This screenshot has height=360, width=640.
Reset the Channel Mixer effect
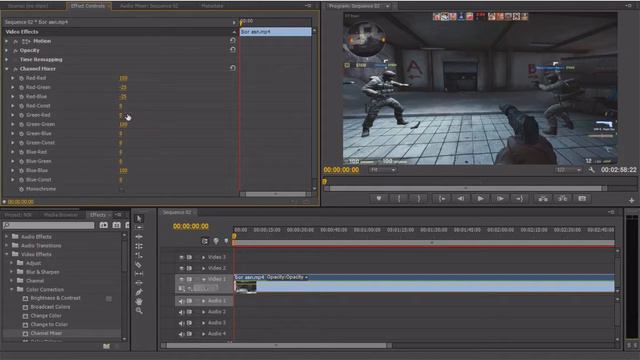point(233,68)
